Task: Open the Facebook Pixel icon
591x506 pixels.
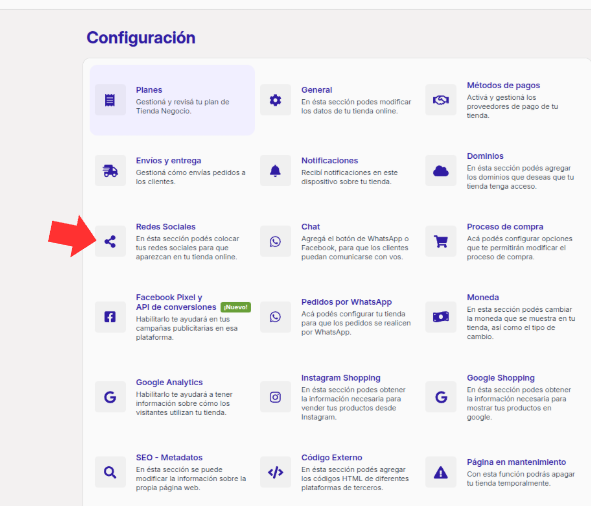Action: click(x=110, y=317)
